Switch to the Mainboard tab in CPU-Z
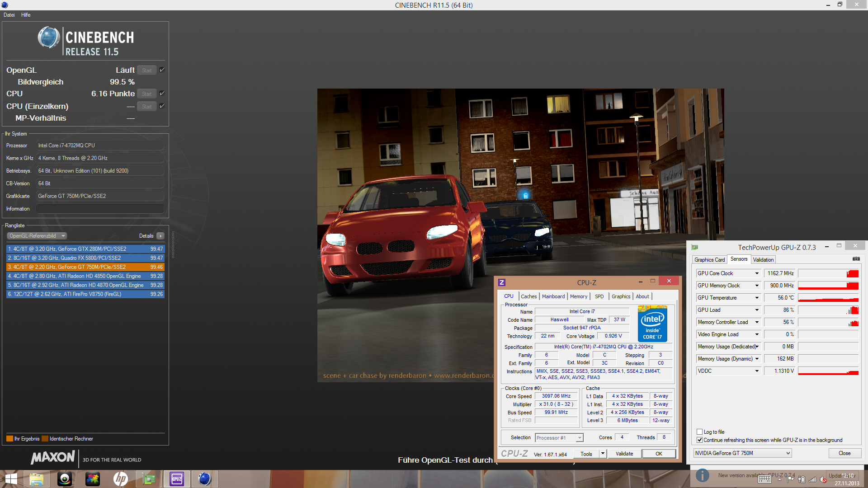 pyautogui.click(x=553, y=296)
